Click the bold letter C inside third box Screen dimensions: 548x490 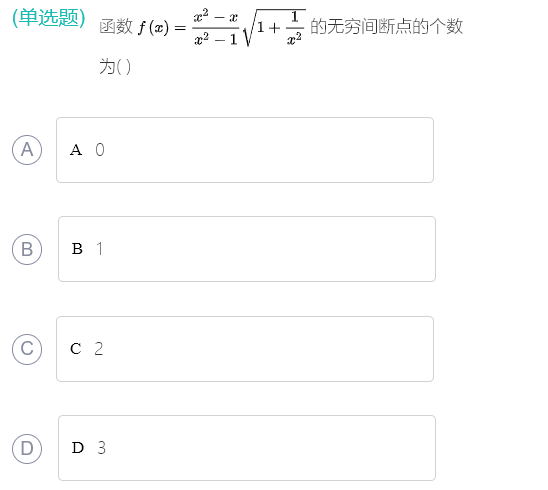tap(76, 349)
